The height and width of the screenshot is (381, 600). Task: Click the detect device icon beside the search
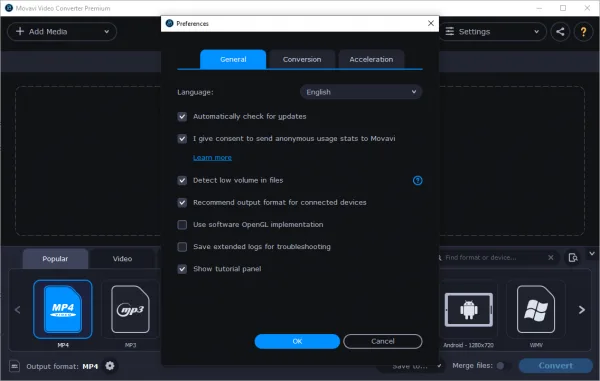click(x=573, y=258)
